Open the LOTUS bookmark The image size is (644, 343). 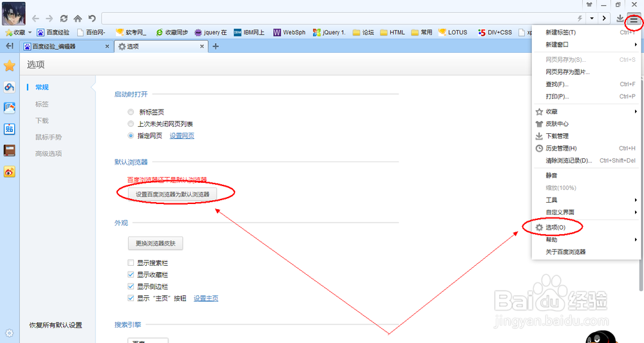(453, 32)
